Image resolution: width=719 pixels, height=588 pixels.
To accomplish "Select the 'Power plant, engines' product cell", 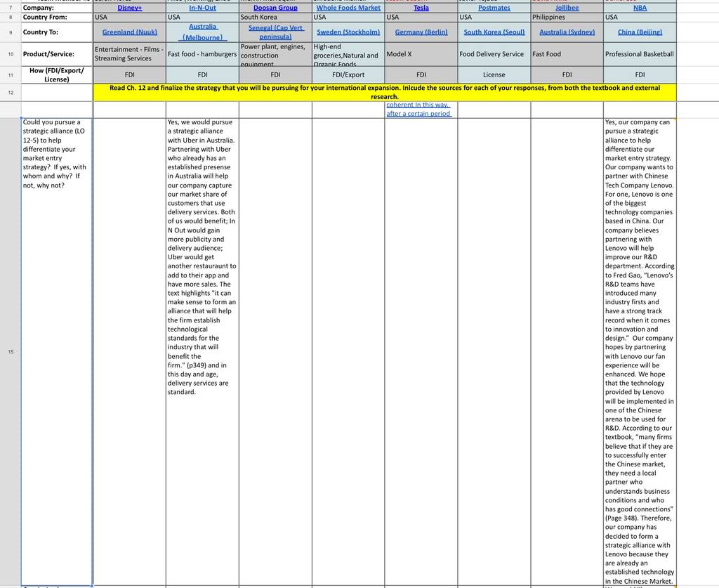I will coord(275,54).
